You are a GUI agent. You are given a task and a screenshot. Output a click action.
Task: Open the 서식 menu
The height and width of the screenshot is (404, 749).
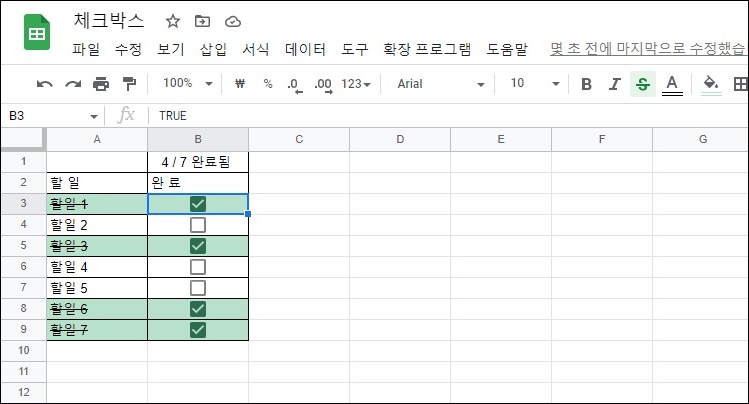(x=256, y=49)
